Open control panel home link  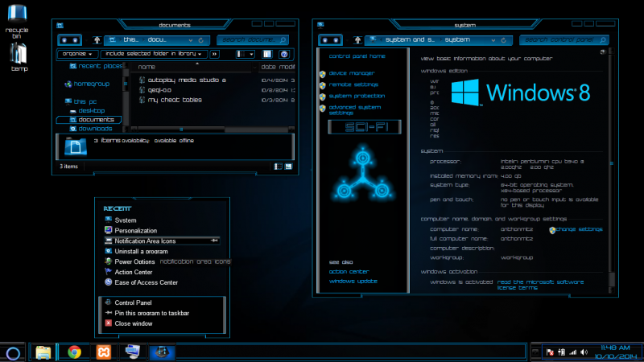(x=357, y=56)
